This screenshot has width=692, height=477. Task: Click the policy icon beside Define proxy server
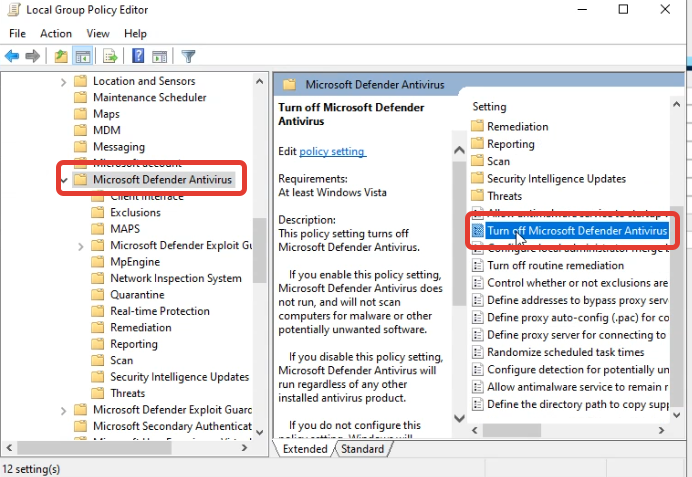point(478,335)
